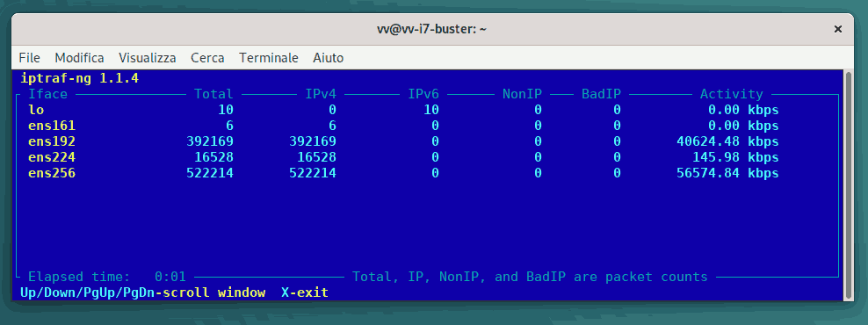The image size is (868, 325).
Task: Click the iptraf-ng 1.1.4 title text
Action: tap(80, 78)
